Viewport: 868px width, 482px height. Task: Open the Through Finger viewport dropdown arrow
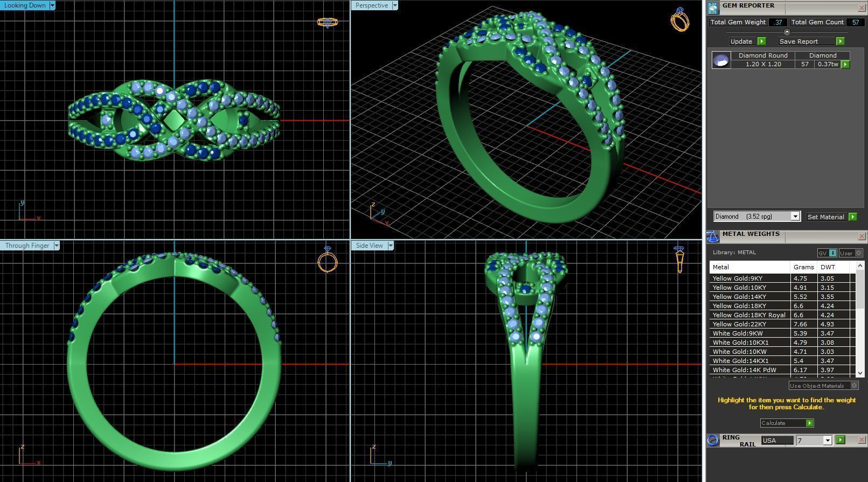pyautogui.click(x=57, y=246)
